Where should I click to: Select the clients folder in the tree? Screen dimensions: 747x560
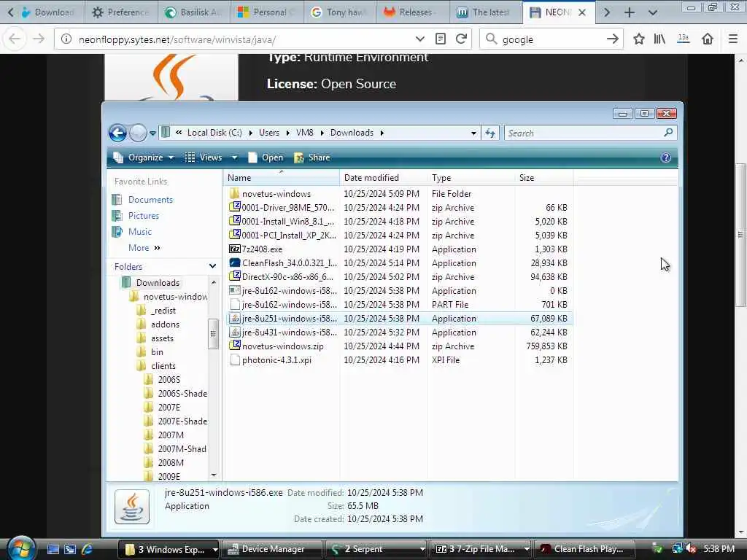[x=163, y=366]
